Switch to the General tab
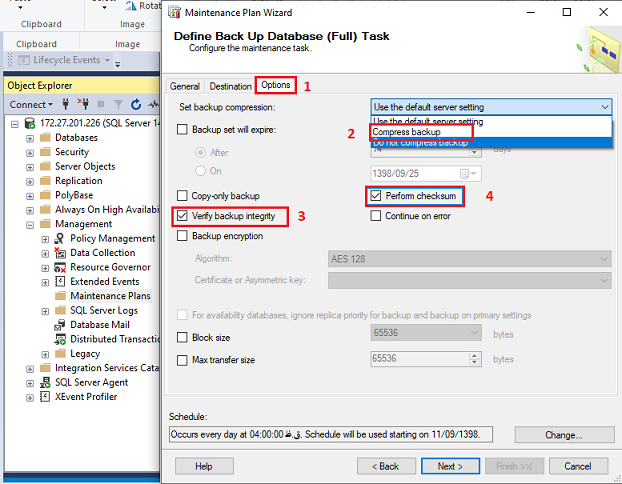This screenshot has width=622, height=484. pos(184,87)
